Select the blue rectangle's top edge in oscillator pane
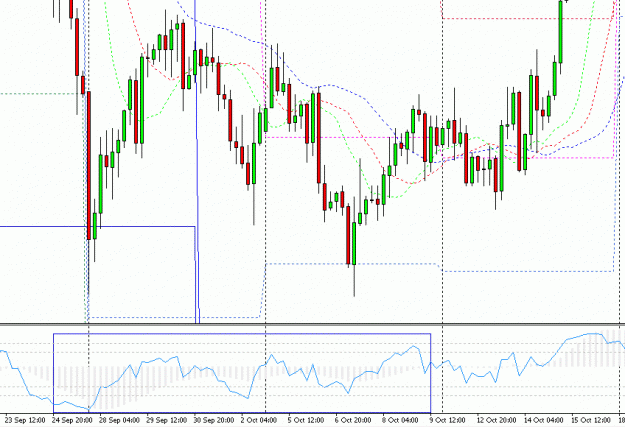Image resolution: width=625 pixels, height=427 pixels. [x=242, y=334]
